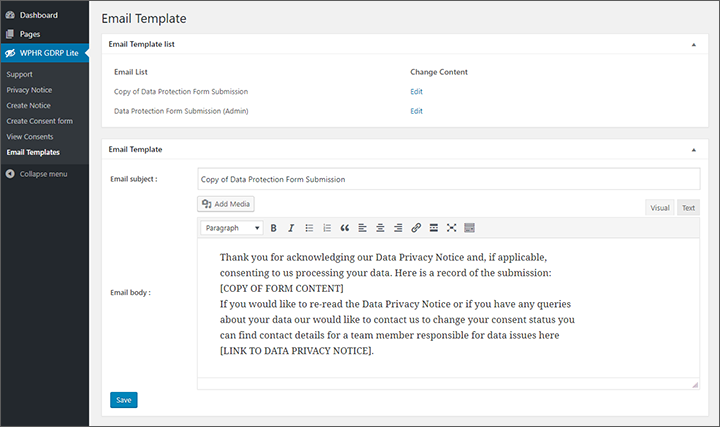
Task: Apply italic formatting in editor
Action: (291, 228)
